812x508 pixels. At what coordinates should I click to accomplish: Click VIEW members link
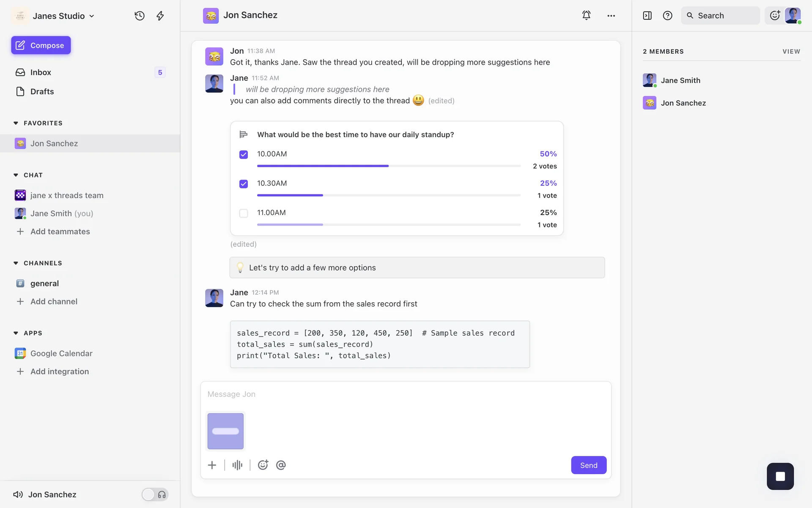(791, 51)
